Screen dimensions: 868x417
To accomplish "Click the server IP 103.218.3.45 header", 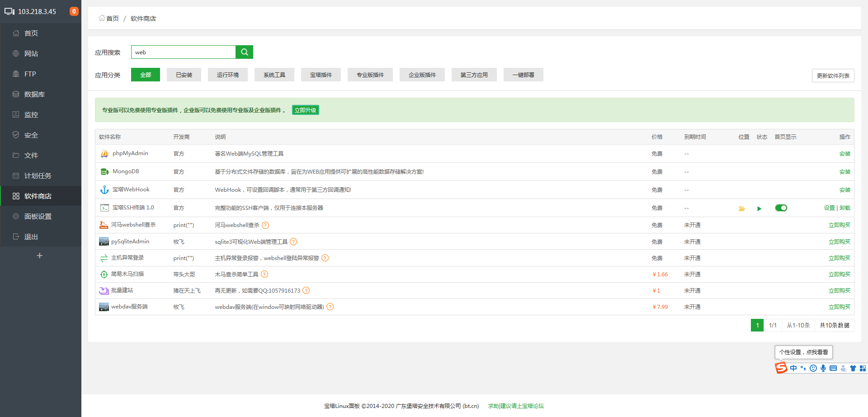I will (37, 11).
